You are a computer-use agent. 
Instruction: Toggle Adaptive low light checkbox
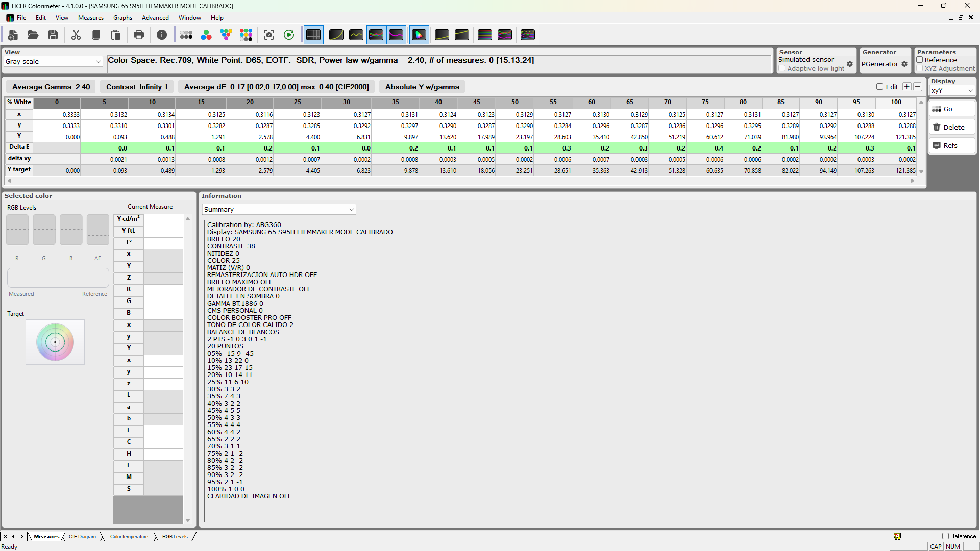[x=782, y=68]
